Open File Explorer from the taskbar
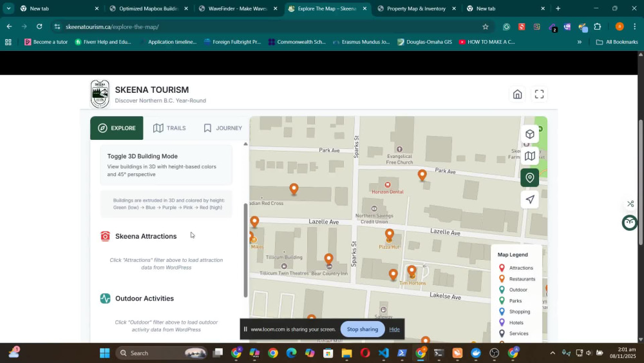Image resolution: width=644 pixels, height=363 pixels. click(346, 353)
